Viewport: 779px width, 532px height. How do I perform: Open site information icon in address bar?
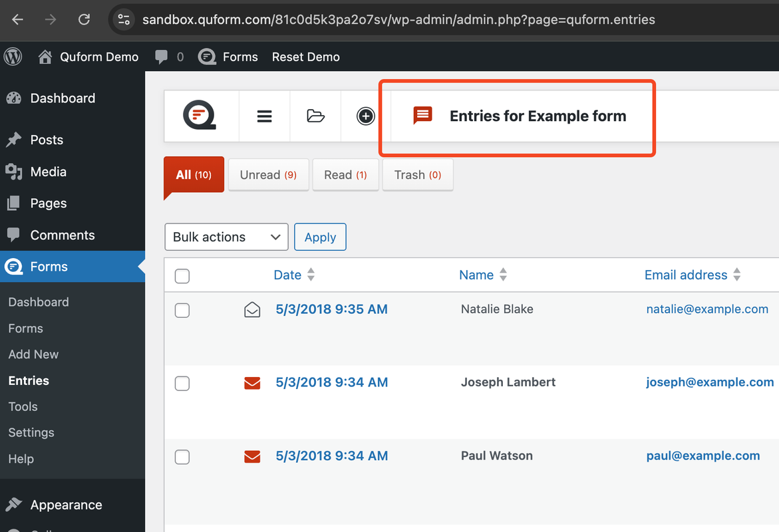[x=124, y=19]
